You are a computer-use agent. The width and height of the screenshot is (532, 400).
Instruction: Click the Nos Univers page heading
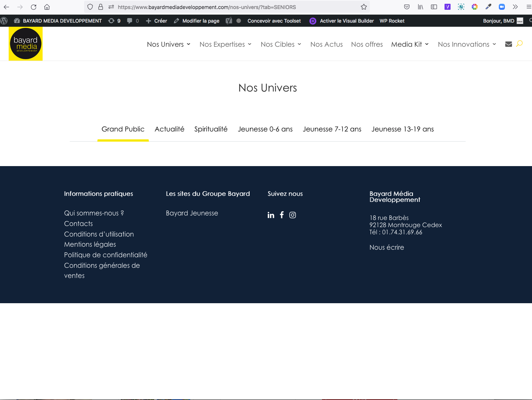tap(268, 88)
